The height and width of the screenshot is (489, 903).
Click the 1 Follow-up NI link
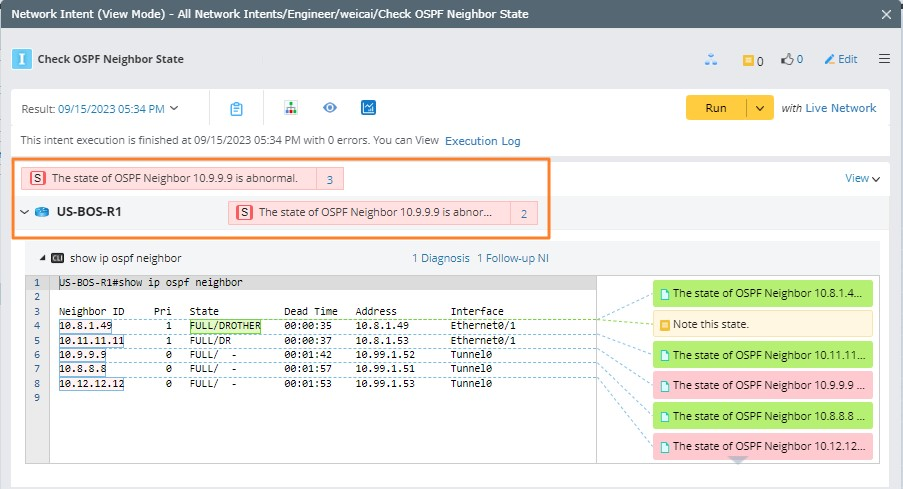point(512,258)
